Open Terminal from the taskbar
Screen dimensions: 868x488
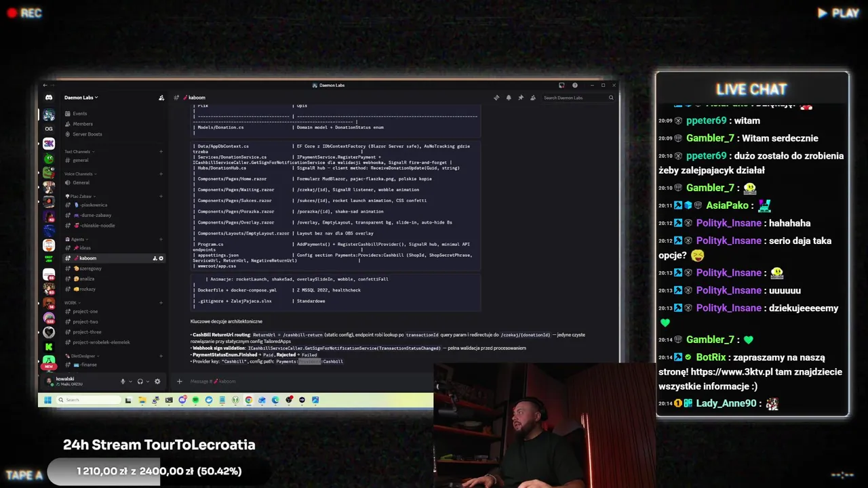169,400
